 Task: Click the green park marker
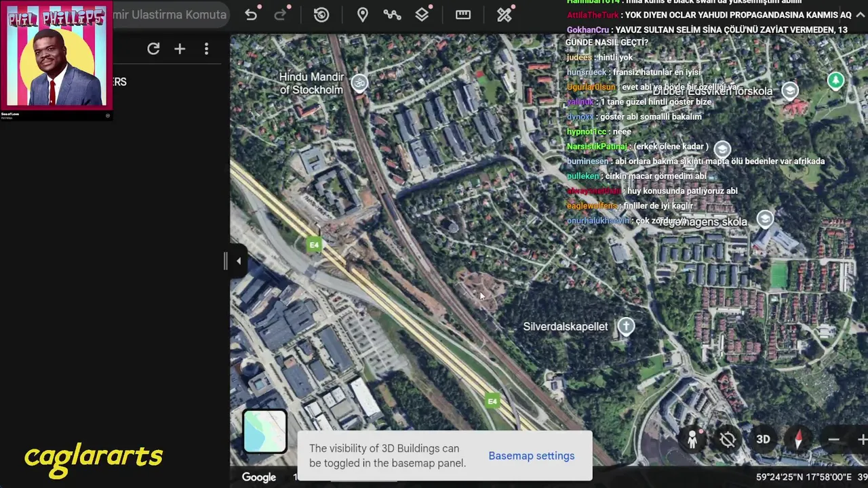(835, 81)
